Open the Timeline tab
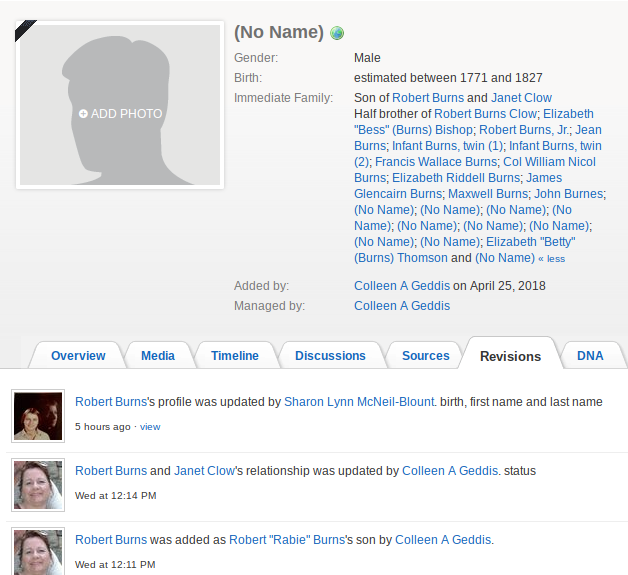The width and height of the screenshot is (628, 575). [235, 356]
